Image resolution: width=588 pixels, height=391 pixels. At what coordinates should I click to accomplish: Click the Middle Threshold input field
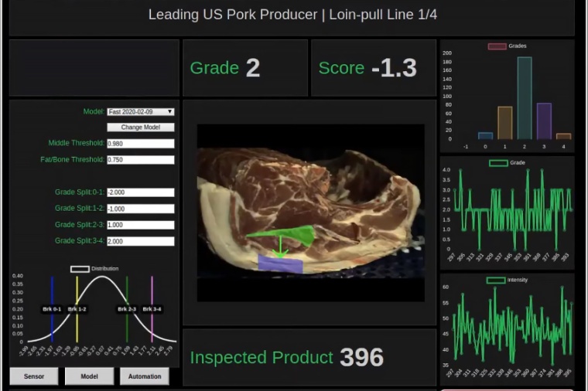pyautogui.click(x=140, y=144)
